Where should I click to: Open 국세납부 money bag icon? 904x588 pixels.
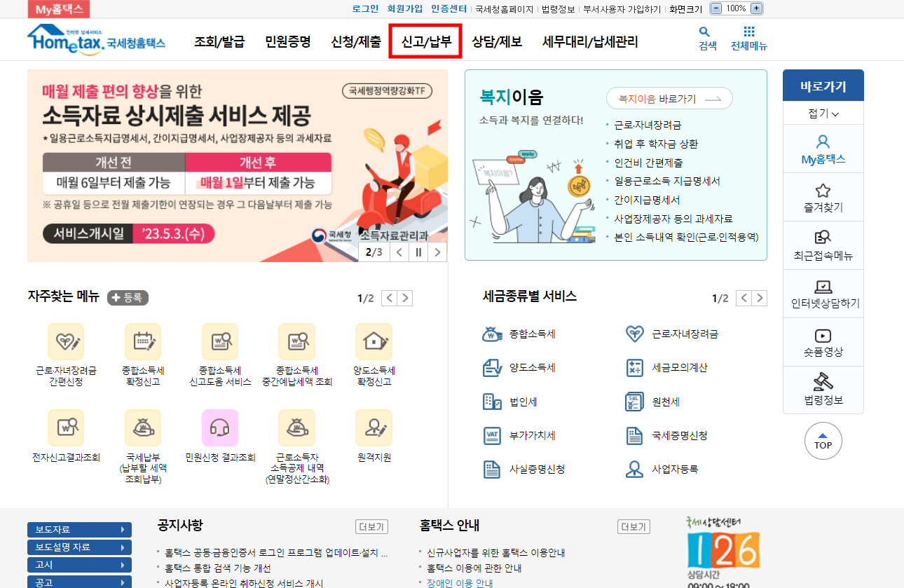pos(143,428)
